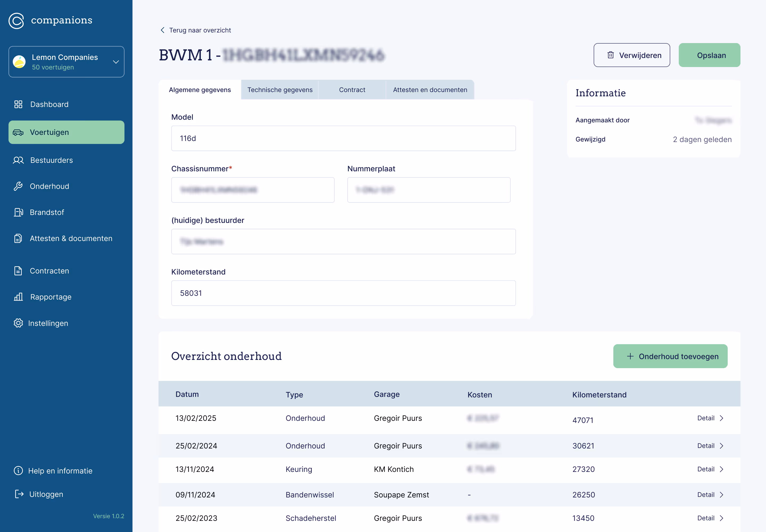766x532 pixels.
Task: Click the Contracten document icon
Action: point(18,271)
